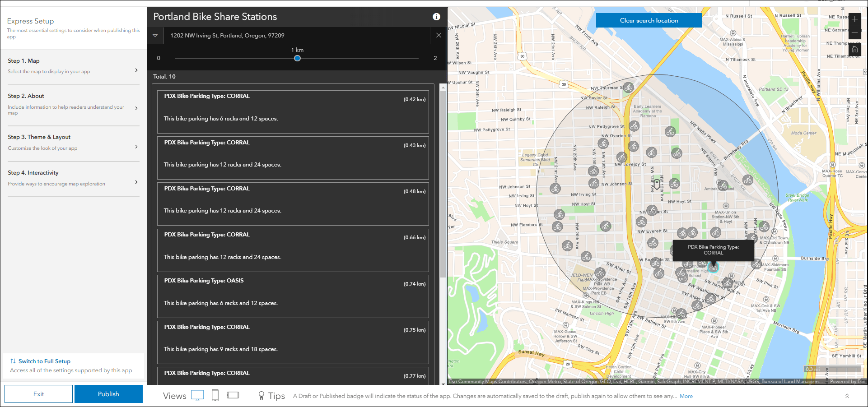This screenshot has height=407, width=868.
Task: Select the CORRAL result at 0.75 km
Action: [293, 342]
